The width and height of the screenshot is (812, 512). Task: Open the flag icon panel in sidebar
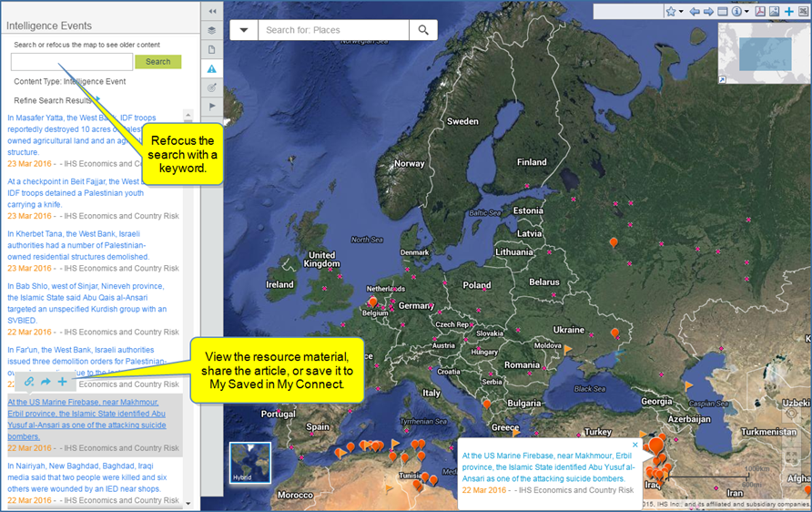tap(212, 107)
